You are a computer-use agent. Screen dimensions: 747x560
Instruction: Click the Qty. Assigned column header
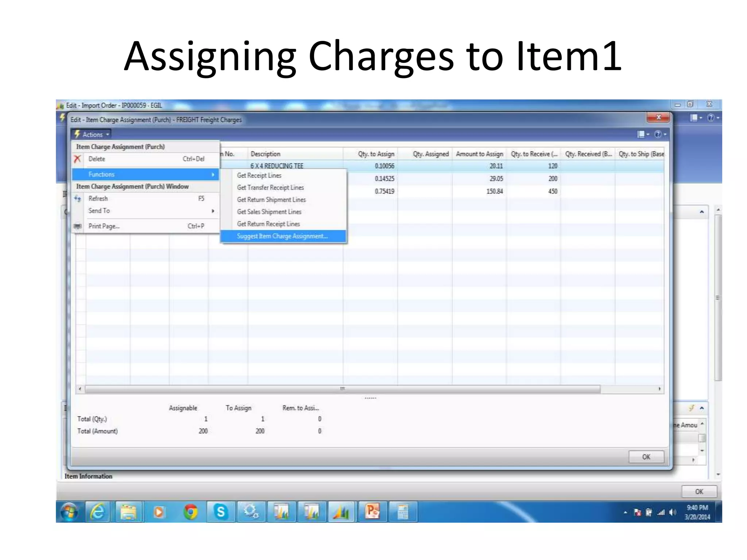pyautogui.click(x=425, y=154)
